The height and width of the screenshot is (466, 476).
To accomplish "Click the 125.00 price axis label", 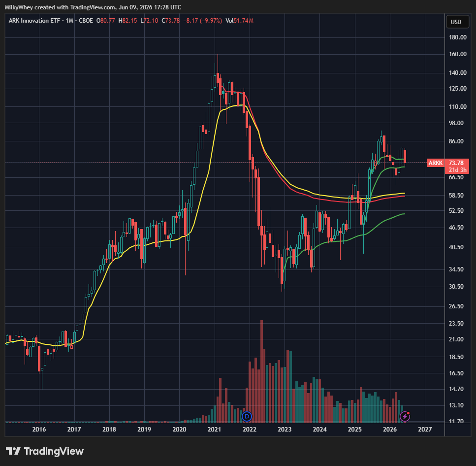I will pyautogui.click(x=457, y=89).
